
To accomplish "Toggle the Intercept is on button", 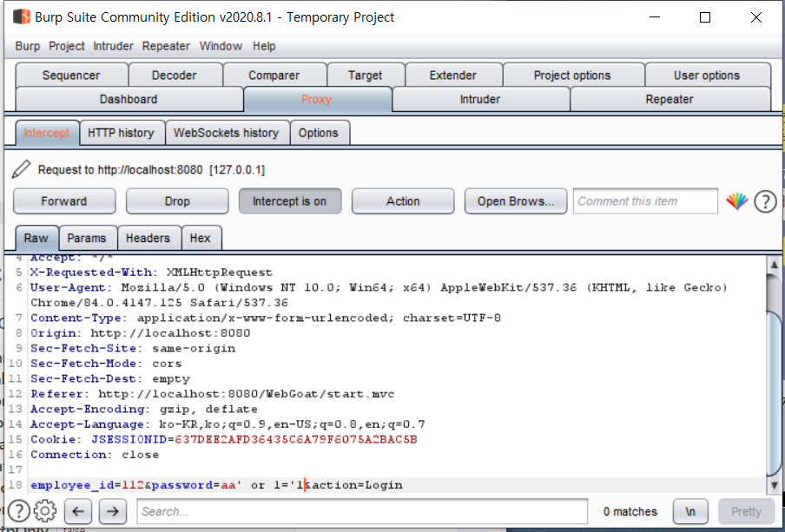I will [x=289, y=201].
